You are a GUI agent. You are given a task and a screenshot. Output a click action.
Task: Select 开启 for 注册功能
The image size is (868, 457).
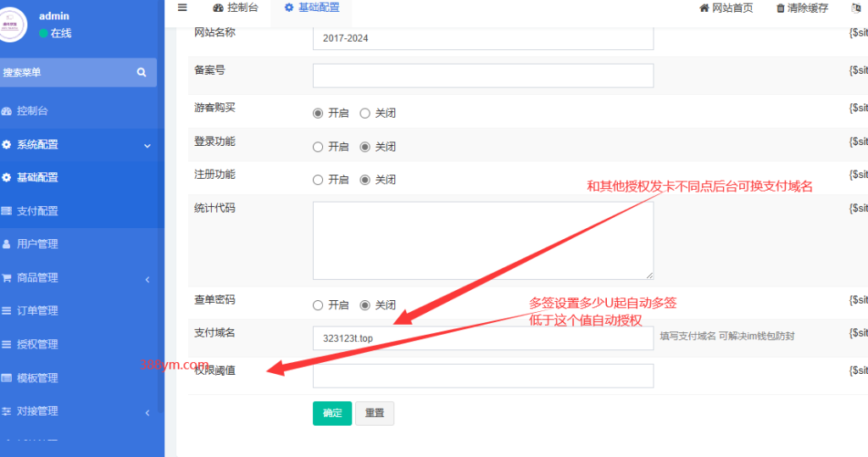click(318, 180)
